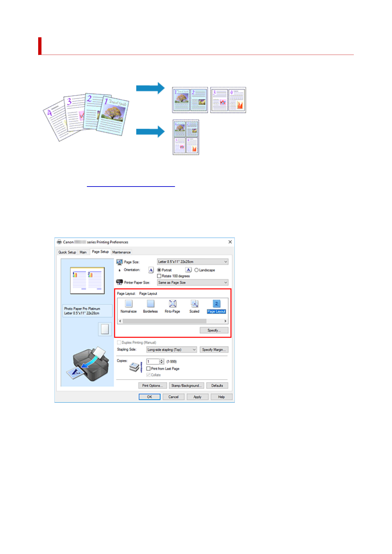Open the Page Size dropdown
Screen dimensions: 392x554
(193, 262)
